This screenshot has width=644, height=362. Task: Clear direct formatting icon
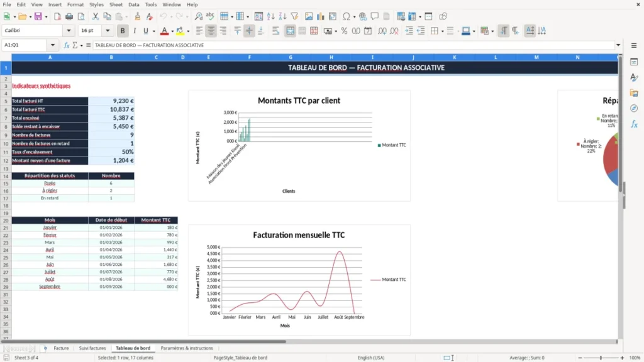point(150,16)
